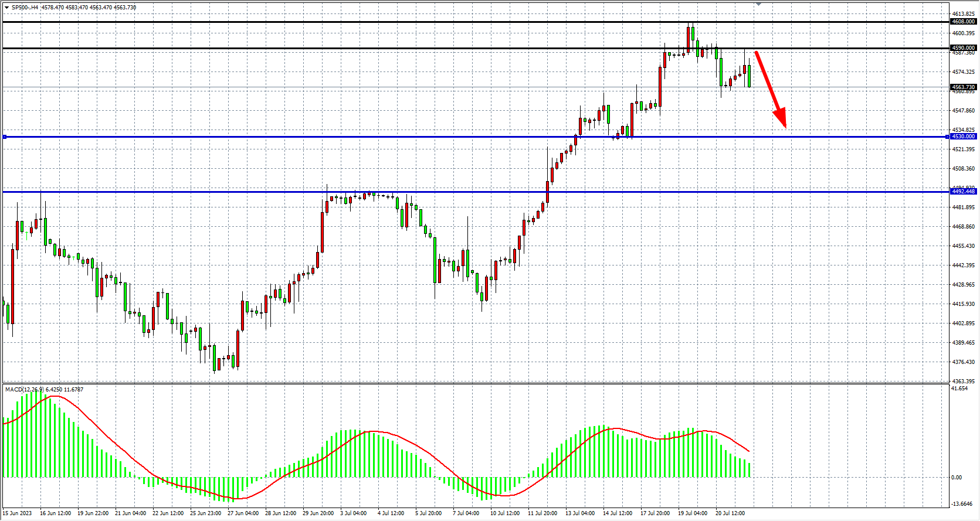The image size is (980, 521).
Task: Click the current price 4563.730 tag
Action: click(964, 87)
